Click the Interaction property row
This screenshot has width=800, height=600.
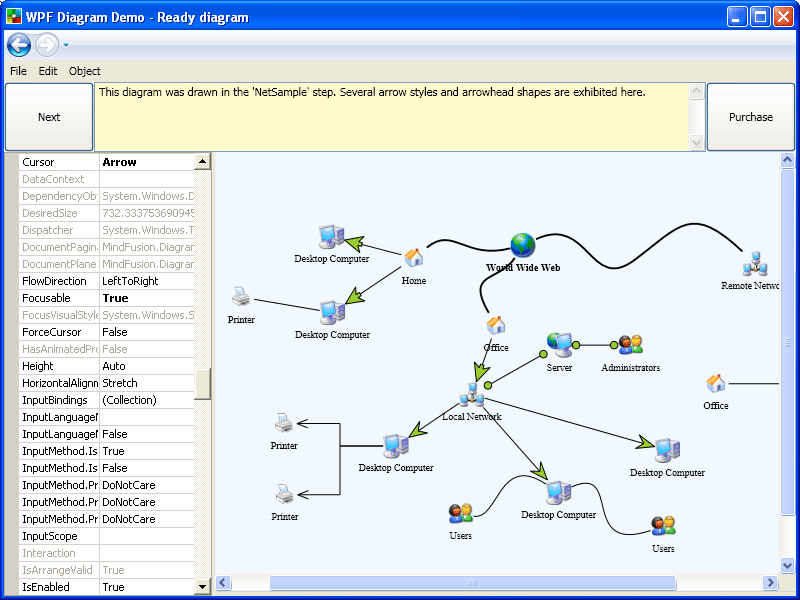pos(107,553)
